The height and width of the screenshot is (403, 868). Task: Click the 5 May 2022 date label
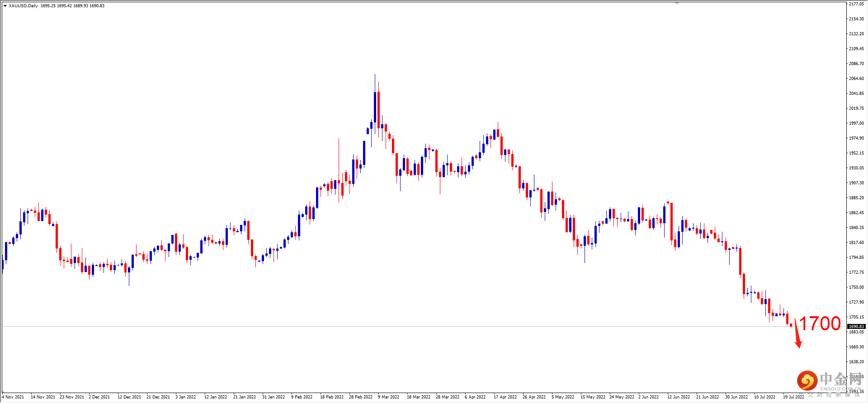tap(563, 397)
